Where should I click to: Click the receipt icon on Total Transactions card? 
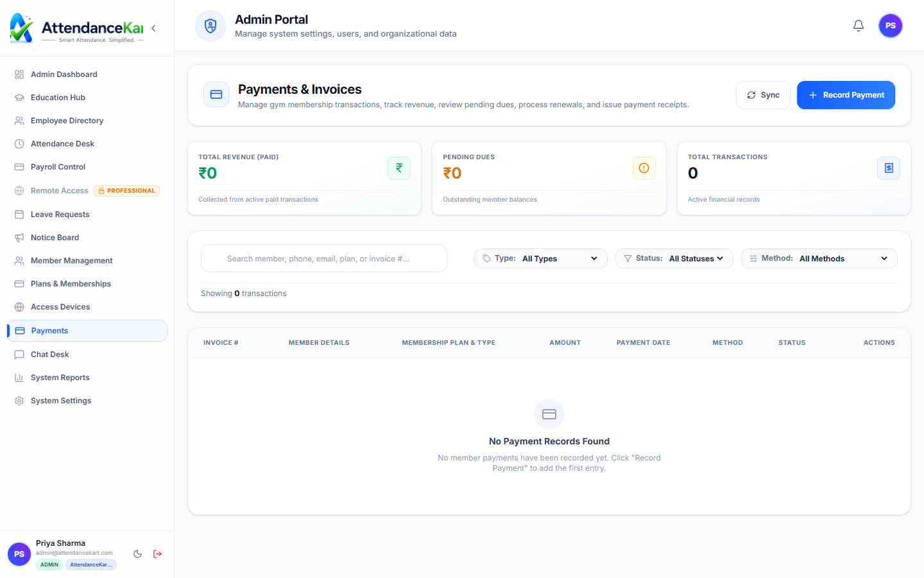point(889,168)
